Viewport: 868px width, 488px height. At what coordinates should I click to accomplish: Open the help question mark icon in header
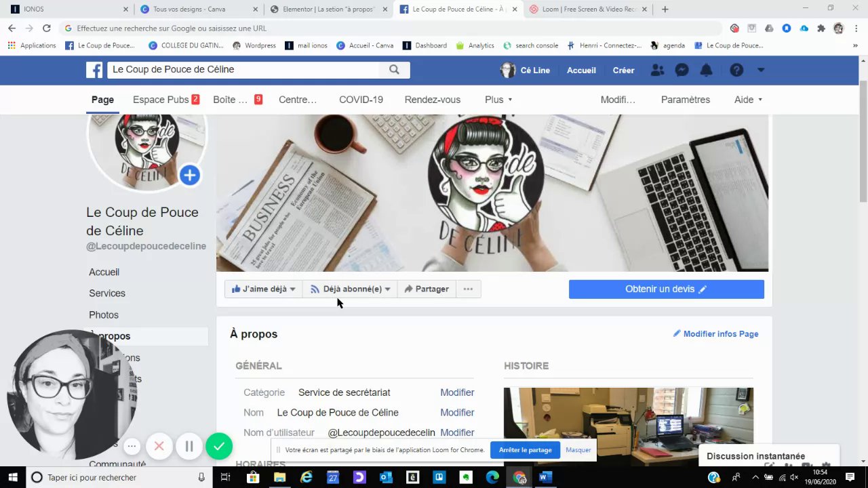point(736,70)
